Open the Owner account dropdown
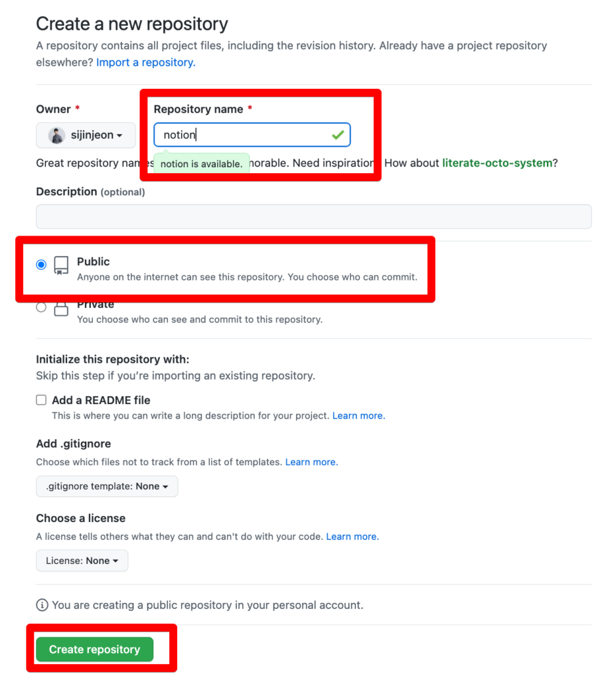 [86, 135]
